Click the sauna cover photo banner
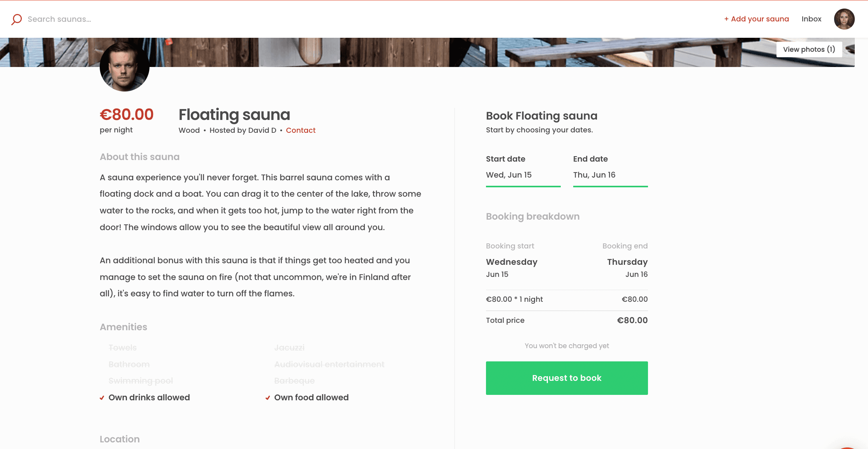 pyautogui.click(x=428, y=52)
